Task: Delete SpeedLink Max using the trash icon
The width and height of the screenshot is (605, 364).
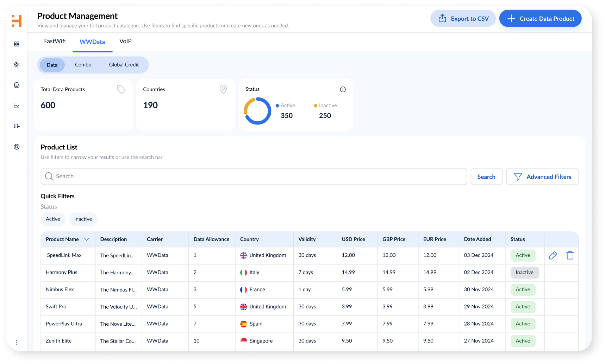Action: (570, 255)
